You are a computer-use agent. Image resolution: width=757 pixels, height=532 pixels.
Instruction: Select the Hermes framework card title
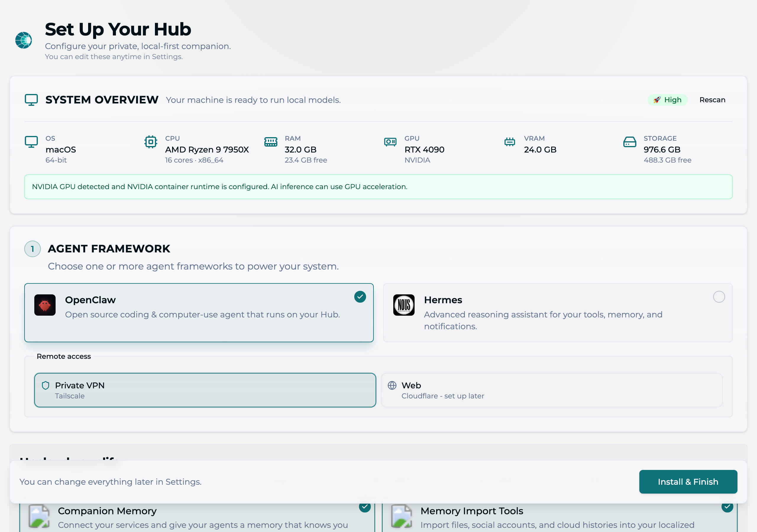tap(443, 300)
